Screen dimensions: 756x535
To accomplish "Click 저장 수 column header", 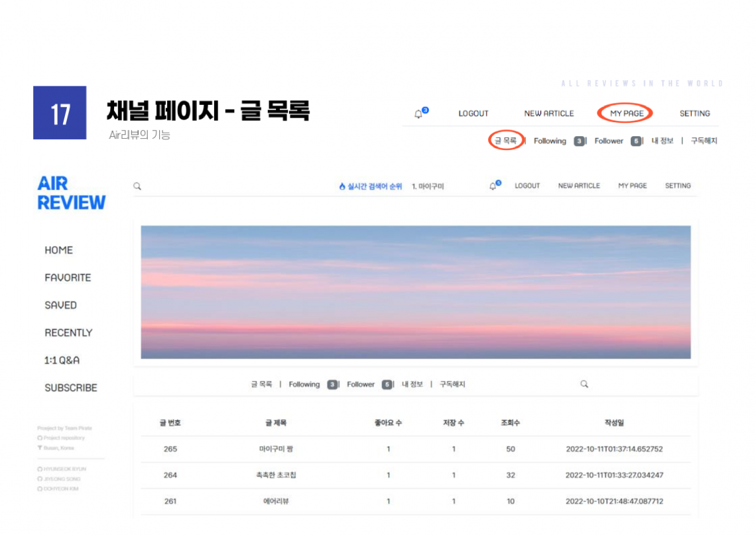I will pyautogui.click(x=453, y=423).
